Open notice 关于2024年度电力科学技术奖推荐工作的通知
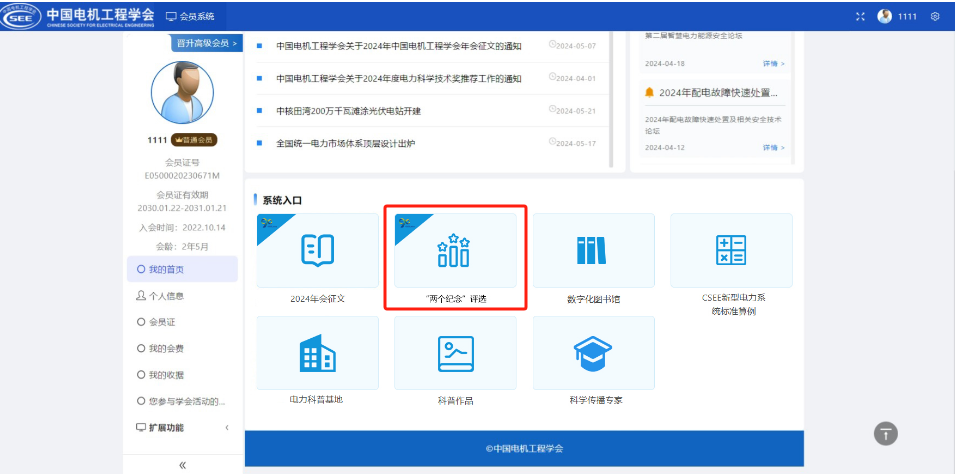 [x=399, y=79]
